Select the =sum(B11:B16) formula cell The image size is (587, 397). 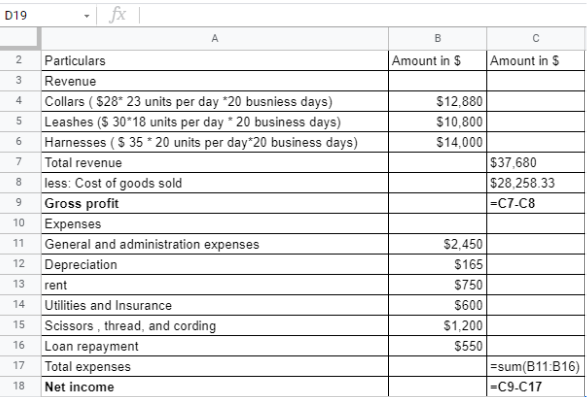536,366
